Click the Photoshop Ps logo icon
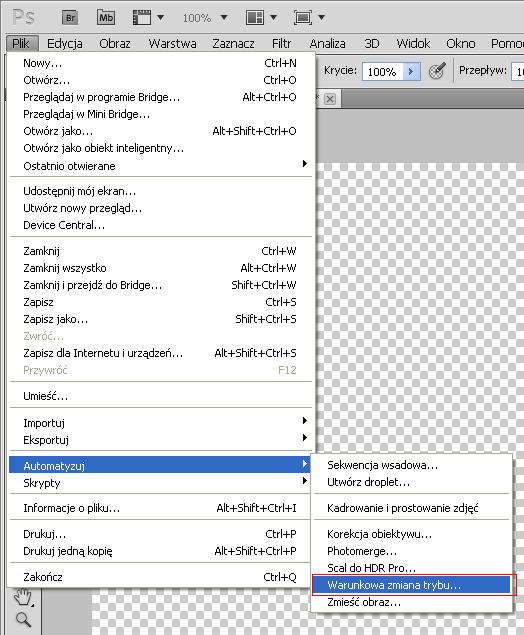The image size is (524, 635). click(x=23, y=17)
